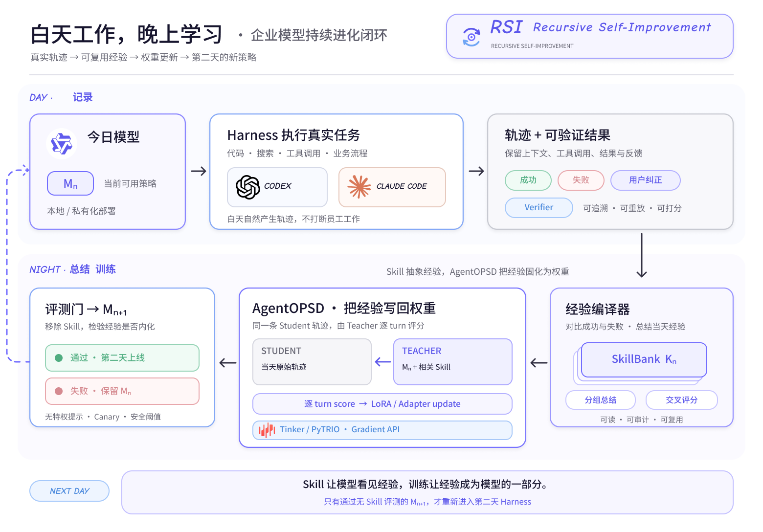Click the red Tinker waveform icon

point(267,430)
